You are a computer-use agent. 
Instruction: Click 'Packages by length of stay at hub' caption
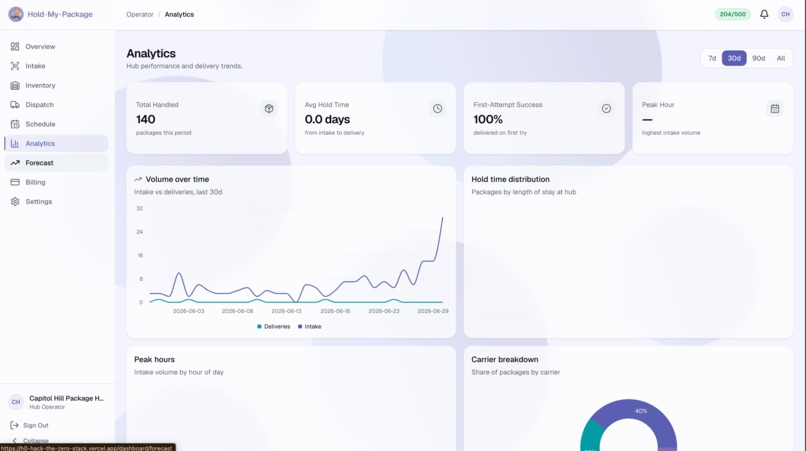pyautogui.click(x=524, y=192)
